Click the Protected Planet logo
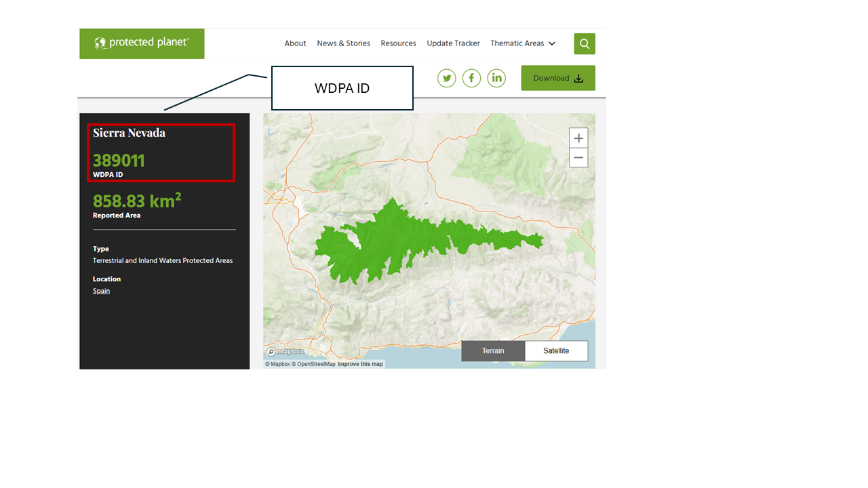The image size is (868, 488). pos(142,43)
